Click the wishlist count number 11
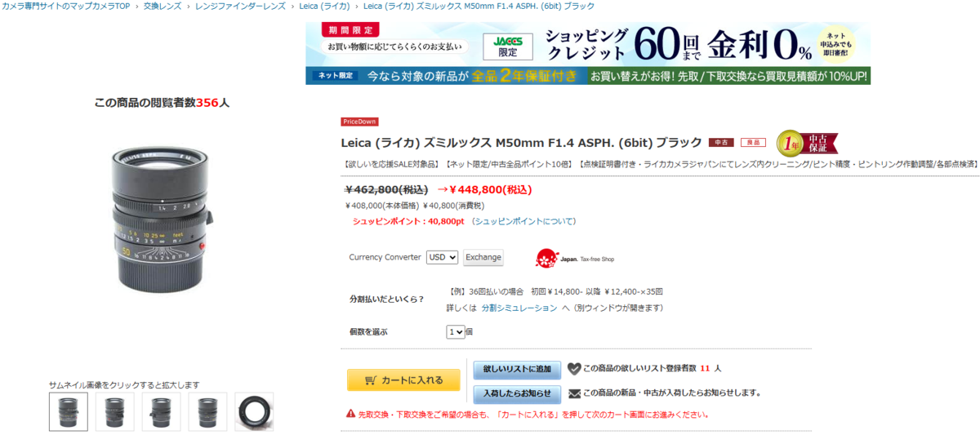 (706, 369)
